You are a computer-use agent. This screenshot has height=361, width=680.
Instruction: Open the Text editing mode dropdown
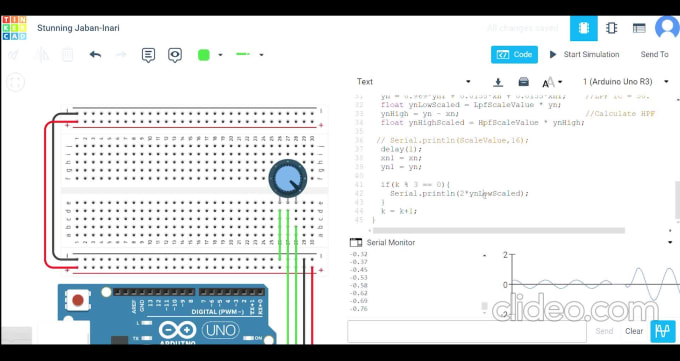413,82
